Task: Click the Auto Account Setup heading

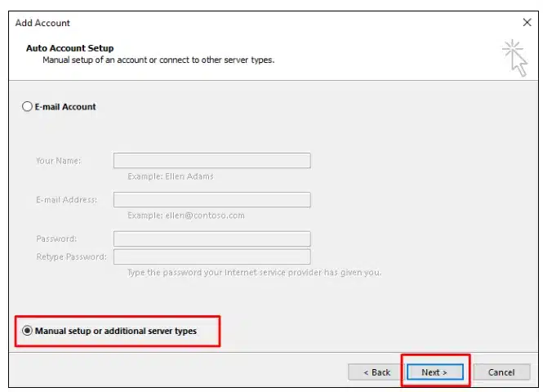Action: coord(70,48)
